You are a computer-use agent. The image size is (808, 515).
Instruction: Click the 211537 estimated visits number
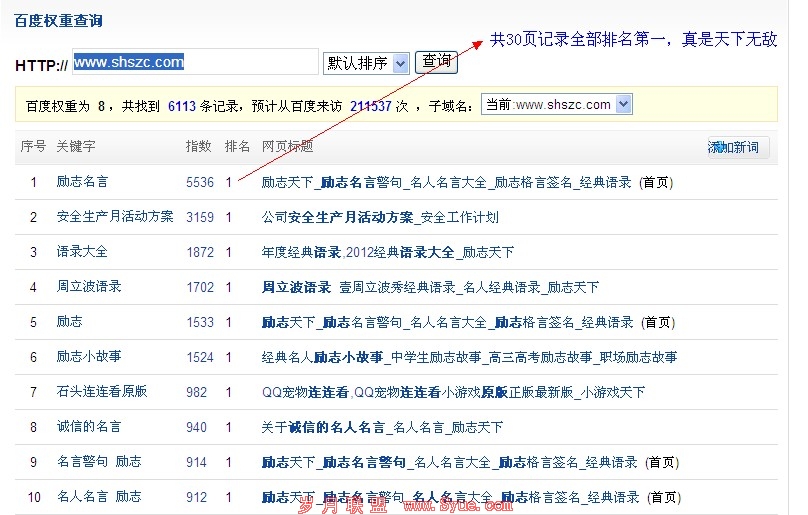pos(371,106)
